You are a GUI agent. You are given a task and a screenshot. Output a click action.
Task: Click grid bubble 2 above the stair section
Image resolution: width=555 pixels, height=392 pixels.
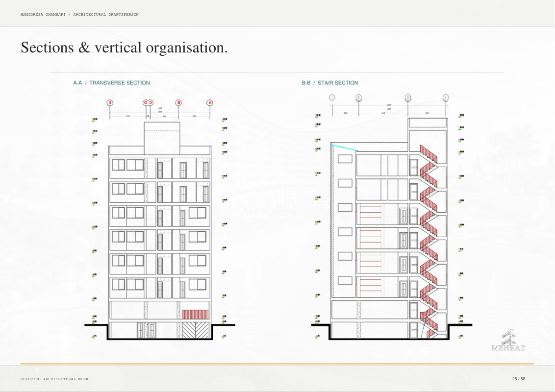[x=358, y=98]
